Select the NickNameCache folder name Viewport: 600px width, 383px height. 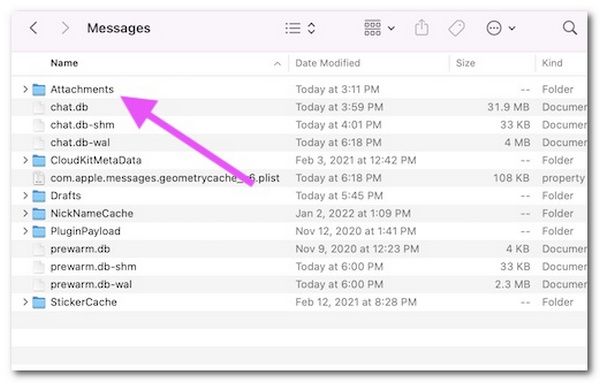pos(92,213)
